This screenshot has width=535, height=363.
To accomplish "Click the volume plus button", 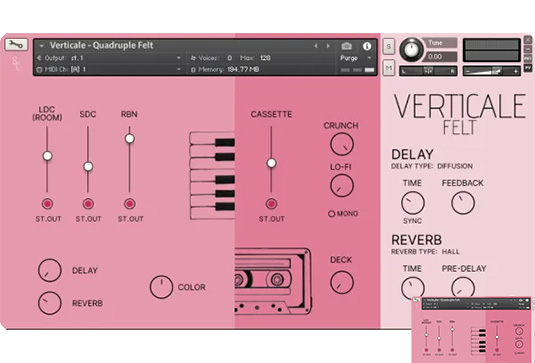I will [x=516, y=71].
